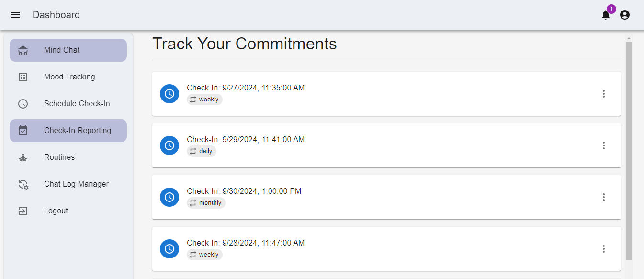Expand three-dot menu for 9/30/2024 check-in
The width and height of the screenshot is (644, 279).
point(604,197)
